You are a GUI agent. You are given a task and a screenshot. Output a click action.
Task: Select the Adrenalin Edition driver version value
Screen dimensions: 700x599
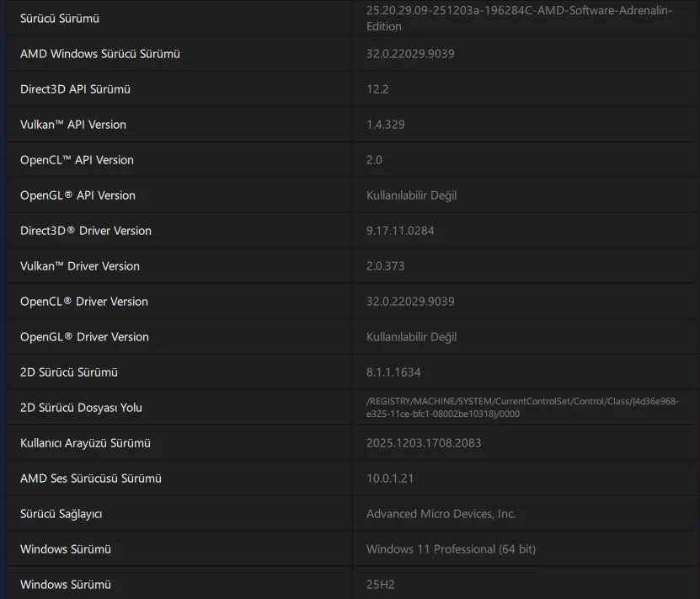[x=519, y=19]
